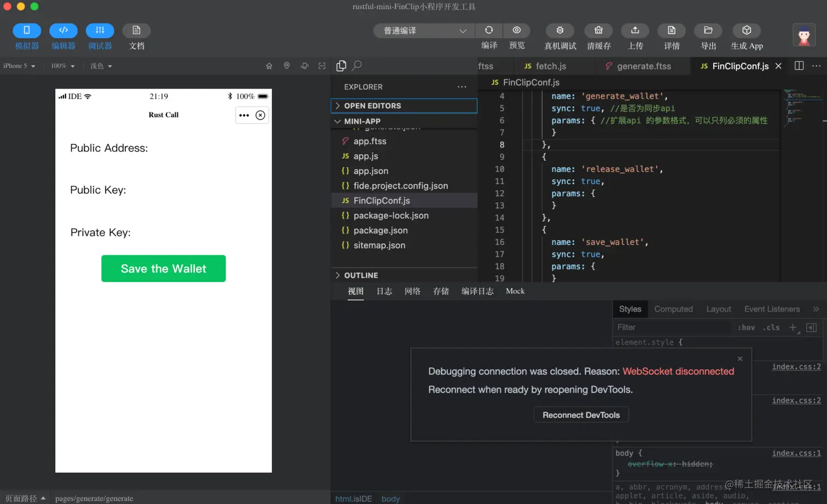Viewport: 827px width, 504px height.
Task: Open editor more actions ellipsis
Action: (x=817, y=66)
